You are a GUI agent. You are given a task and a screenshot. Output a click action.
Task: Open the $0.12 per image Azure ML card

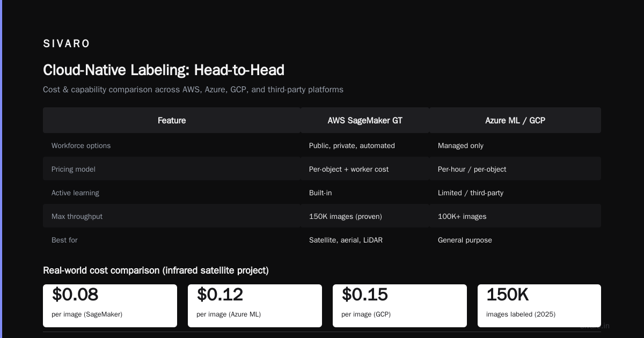255,306
